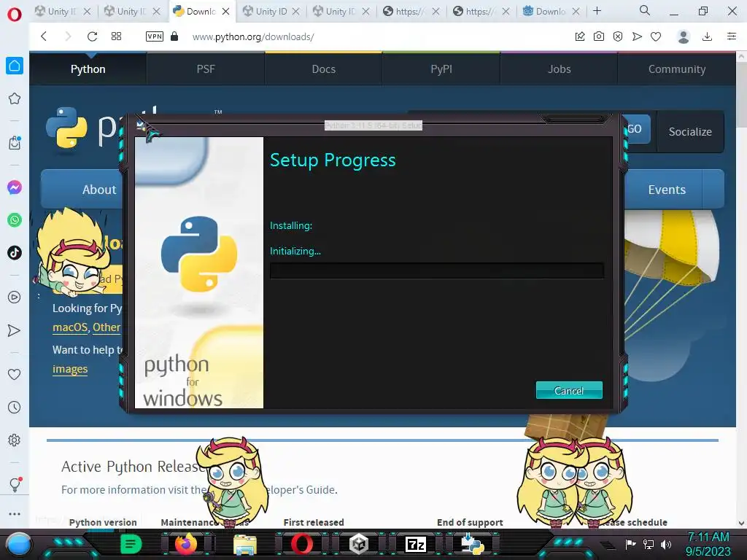Open the sidebar player icon
Viewport: 747px width, 560px height.
[15, 297]
